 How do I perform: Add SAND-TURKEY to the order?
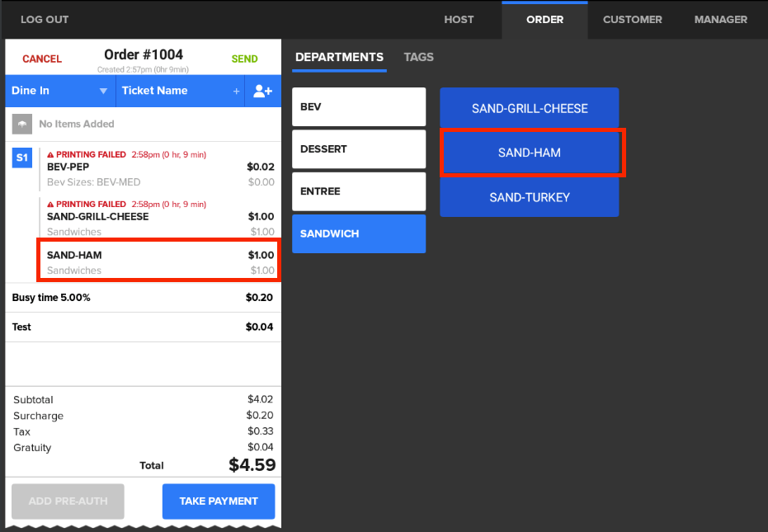tap(529, 198)
